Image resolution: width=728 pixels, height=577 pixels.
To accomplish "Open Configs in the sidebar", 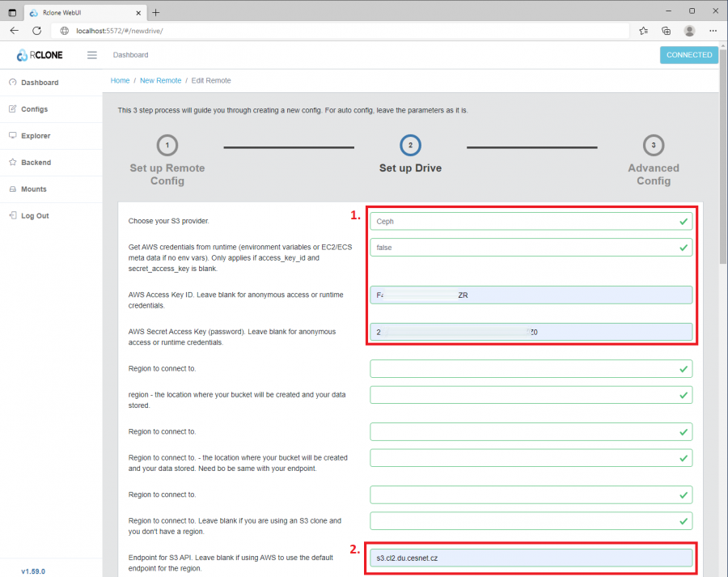I will point(34,109).
